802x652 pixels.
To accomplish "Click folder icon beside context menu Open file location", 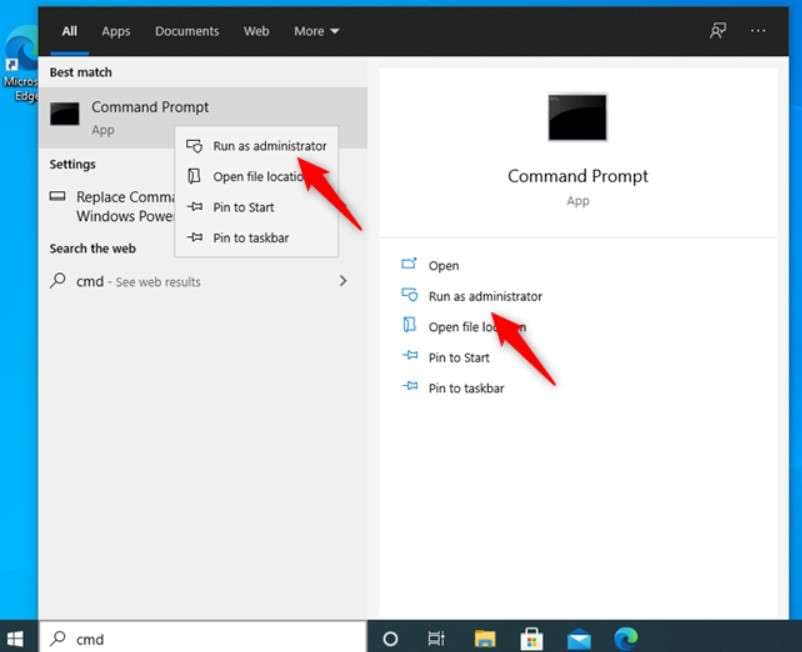I will pos(194,176).
